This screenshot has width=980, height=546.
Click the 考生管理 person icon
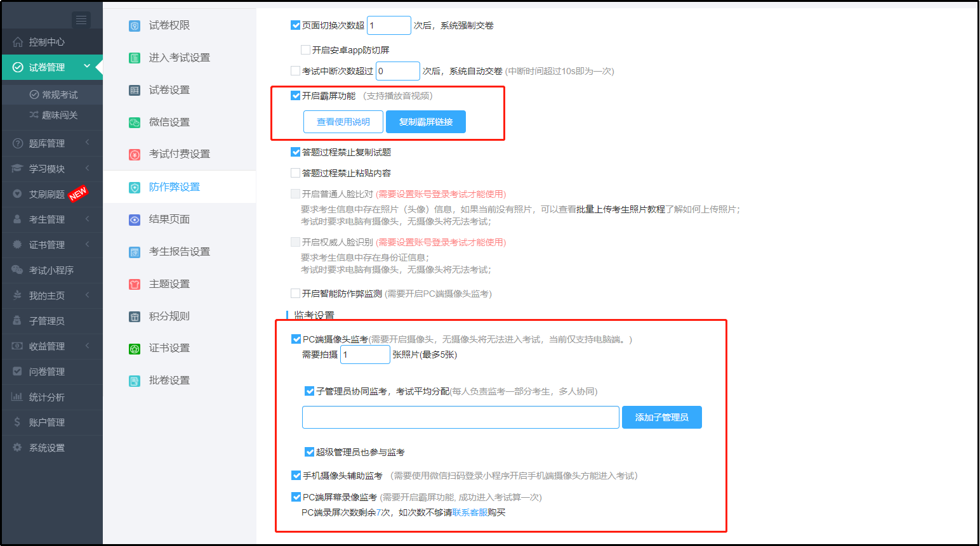[17, 219]
